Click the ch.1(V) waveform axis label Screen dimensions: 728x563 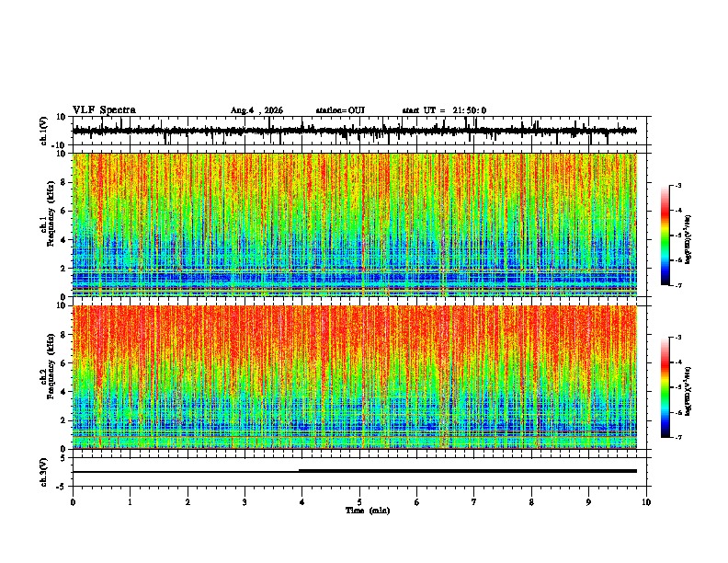(x=44, y=131)
